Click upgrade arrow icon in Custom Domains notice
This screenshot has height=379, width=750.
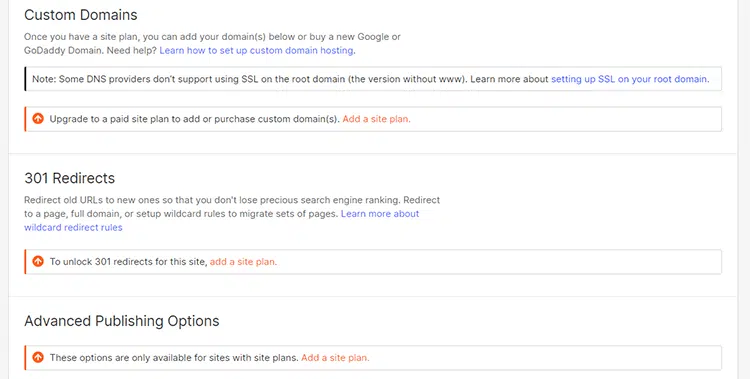pyautogui.click(x=38, y=118)
